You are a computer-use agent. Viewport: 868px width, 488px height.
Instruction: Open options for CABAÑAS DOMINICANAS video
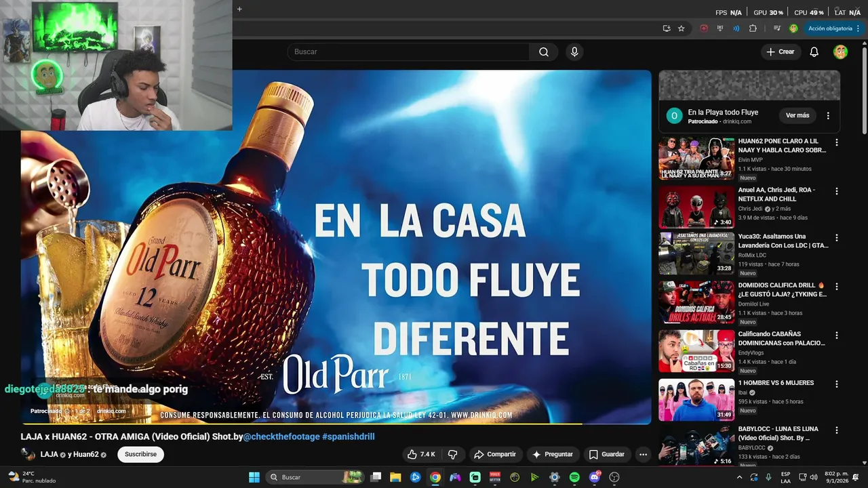836,335
